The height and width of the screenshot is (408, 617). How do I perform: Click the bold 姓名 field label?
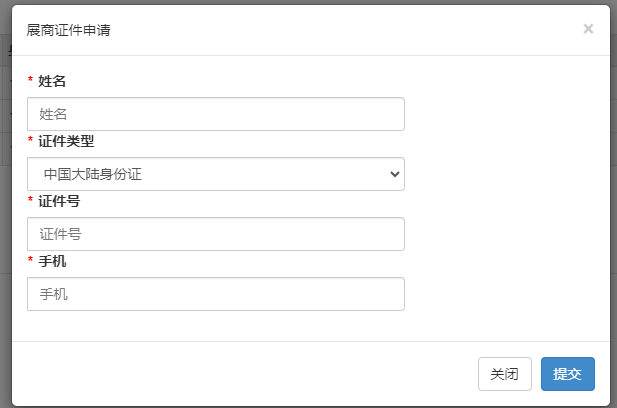coord(52,80)
